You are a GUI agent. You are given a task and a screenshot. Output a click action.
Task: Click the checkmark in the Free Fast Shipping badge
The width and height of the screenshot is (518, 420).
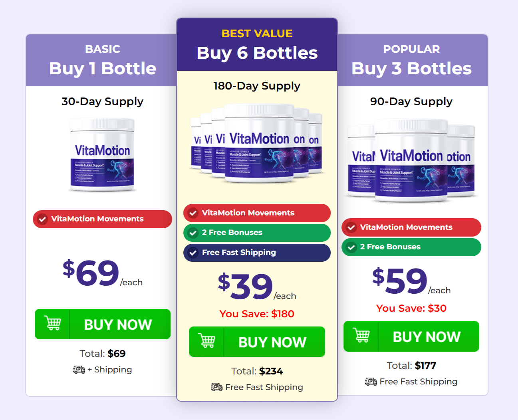click(193, 252)
